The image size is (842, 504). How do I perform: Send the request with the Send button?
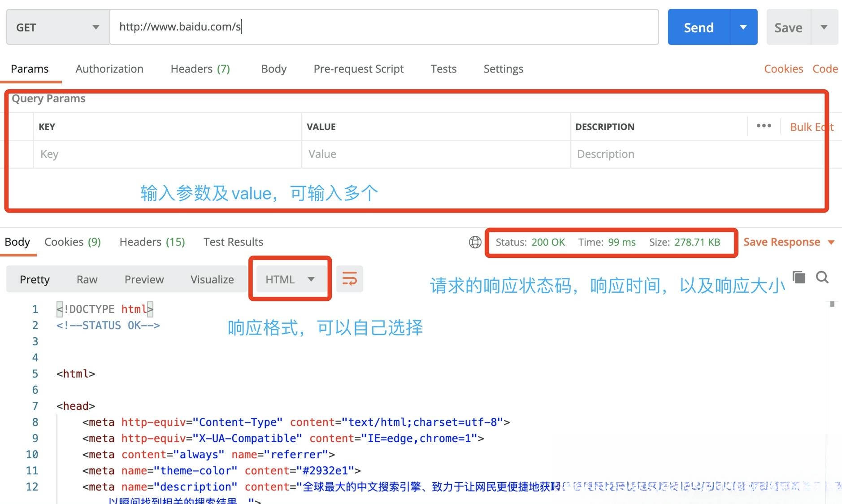pyautogui.click(x=699, y=27)
